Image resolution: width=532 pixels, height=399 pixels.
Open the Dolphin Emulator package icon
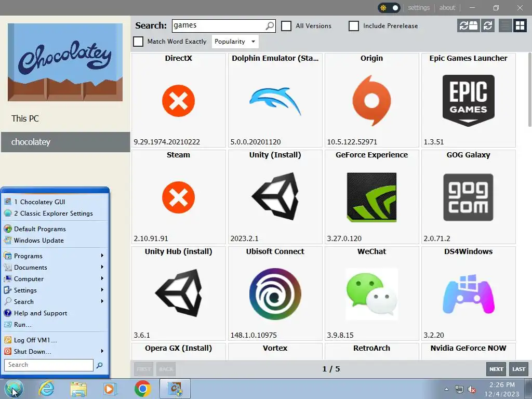pyautogui.click(x=275, y=101)
